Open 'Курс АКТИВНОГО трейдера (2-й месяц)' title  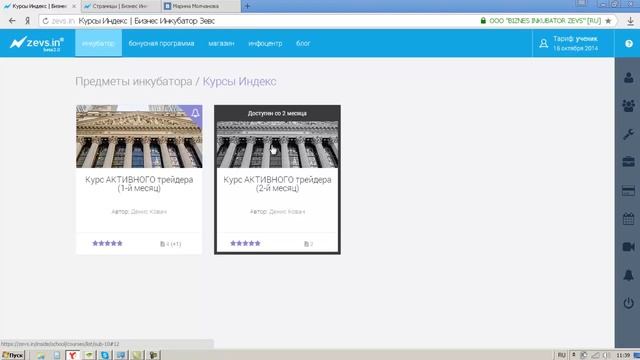tap(277, 184)
